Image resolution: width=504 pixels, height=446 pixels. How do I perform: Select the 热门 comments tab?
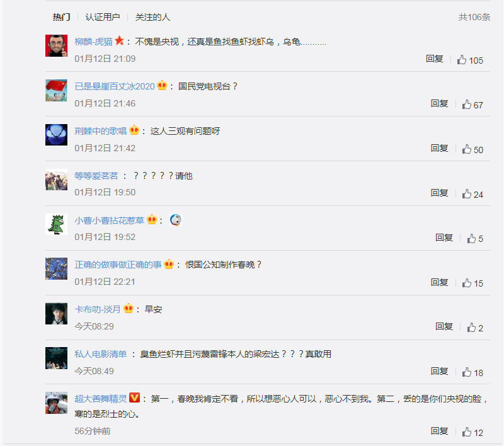(x=61, y=17)
